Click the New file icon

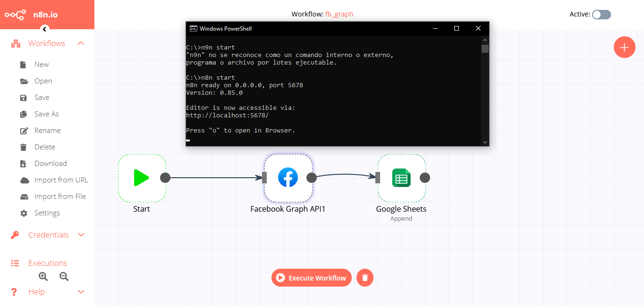point(23,65)
